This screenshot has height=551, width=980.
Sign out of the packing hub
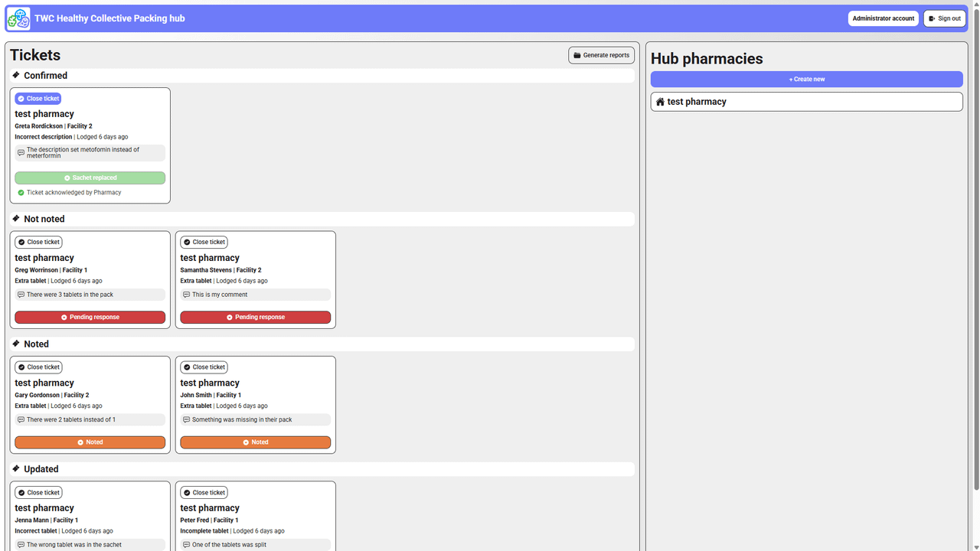pyautogui.click(x=945, y=18)
